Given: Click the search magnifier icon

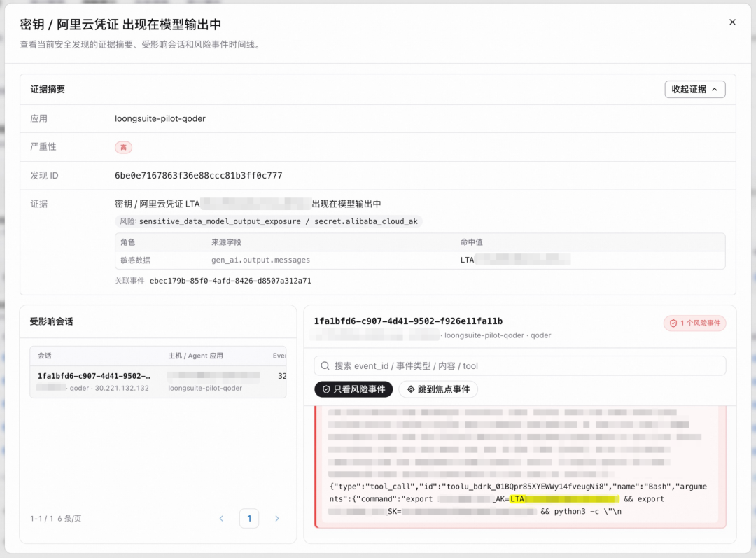Looking at the screenshot, I should point(325,366).
